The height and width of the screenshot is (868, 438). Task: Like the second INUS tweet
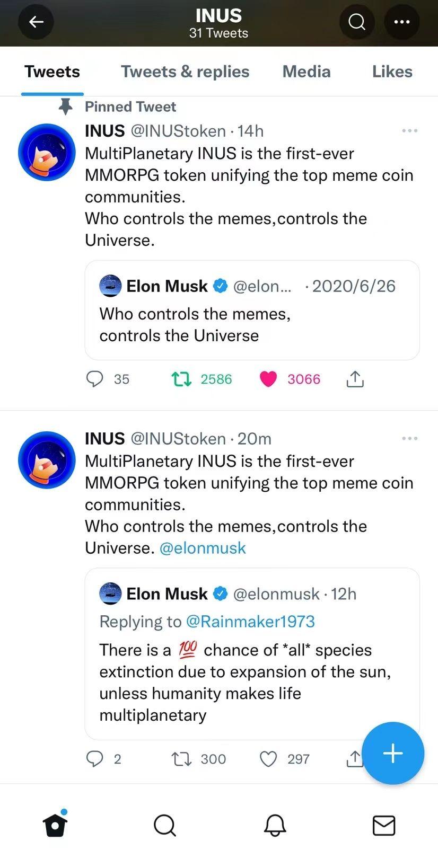point(268,759)
